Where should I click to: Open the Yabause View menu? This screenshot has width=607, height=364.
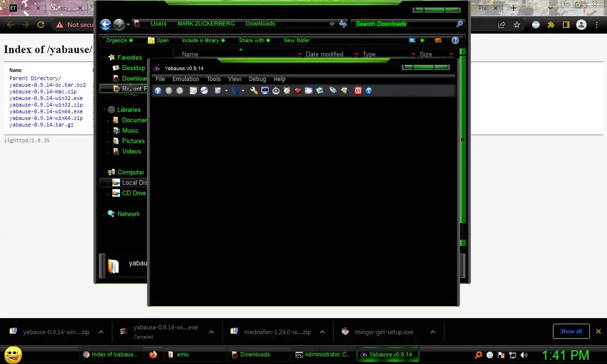click(235, 79)
